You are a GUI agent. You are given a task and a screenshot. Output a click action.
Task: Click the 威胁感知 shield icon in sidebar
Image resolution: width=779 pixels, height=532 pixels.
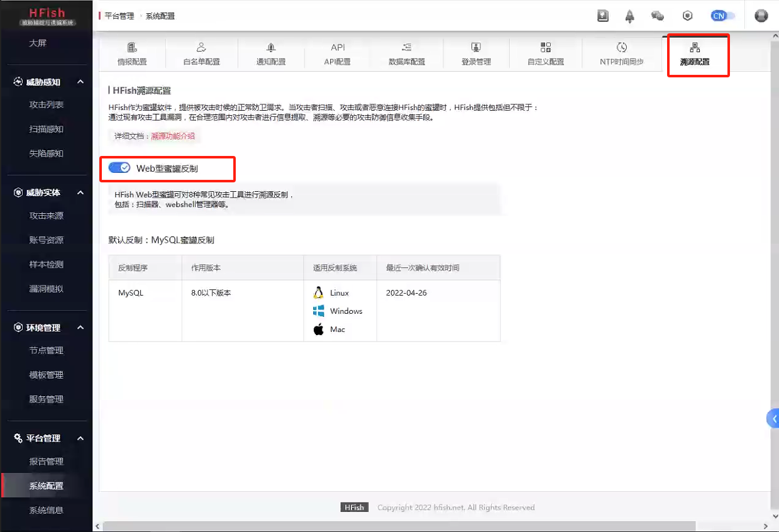18,82
